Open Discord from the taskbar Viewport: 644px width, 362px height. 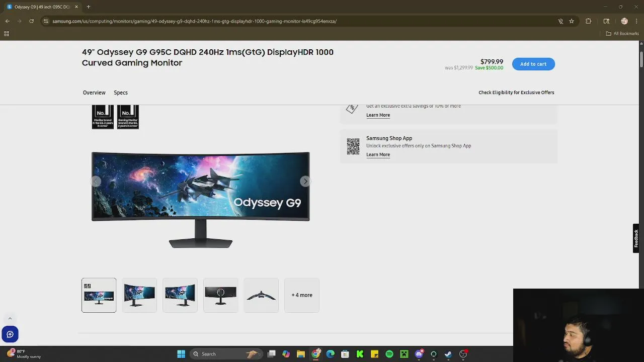click(419, 354)
